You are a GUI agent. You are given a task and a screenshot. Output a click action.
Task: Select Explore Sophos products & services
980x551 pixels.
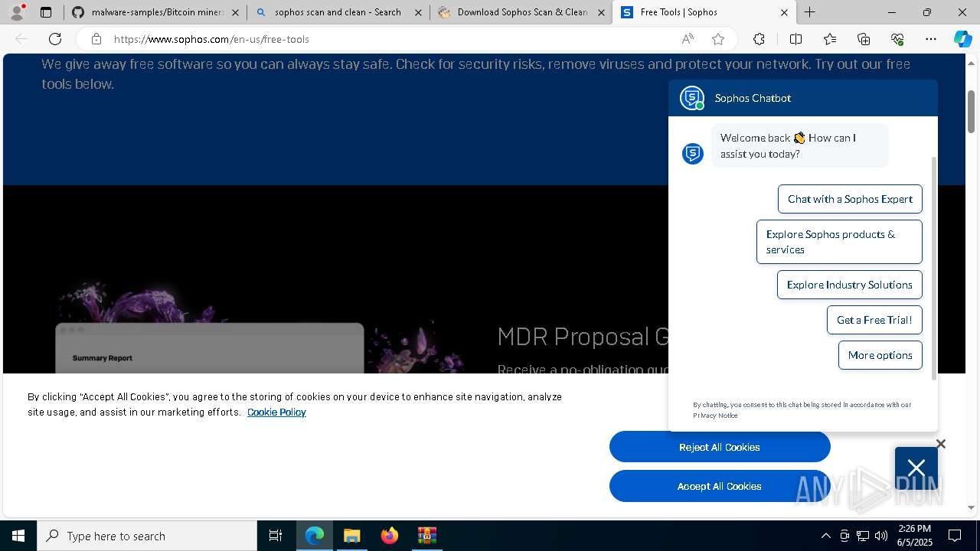tap(839, 242)
